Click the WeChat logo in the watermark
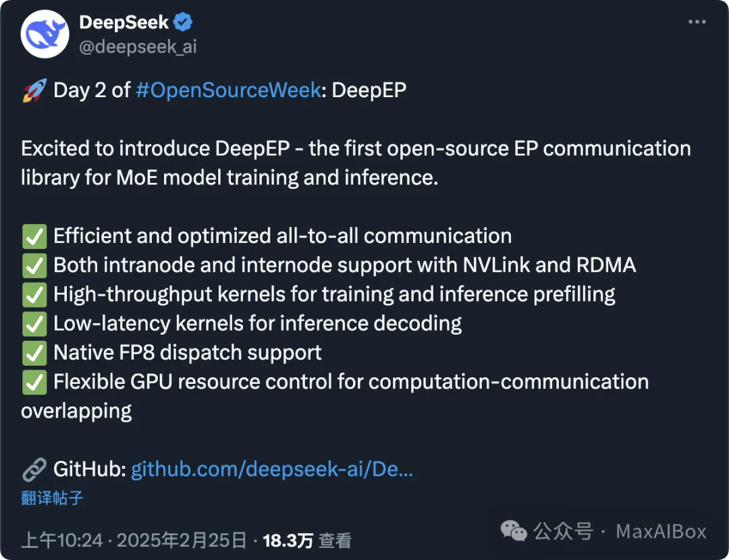Viewport: 729px width, 560px height. [514, 532]
